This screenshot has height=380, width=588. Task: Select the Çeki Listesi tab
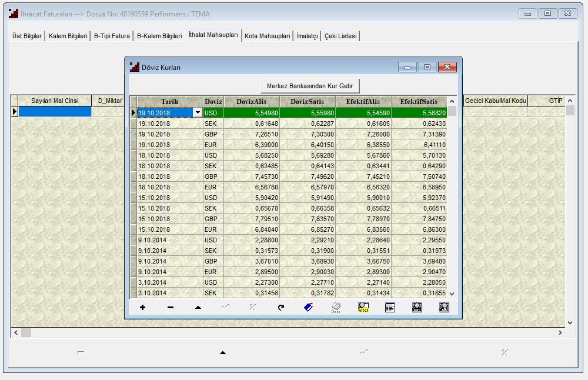[x=340, y=36]
